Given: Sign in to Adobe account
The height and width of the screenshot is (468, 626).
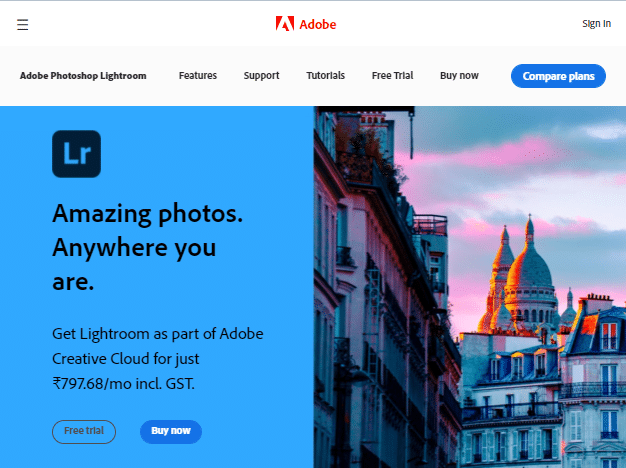Looking at the screenshot, I should [x=596, y=24].
